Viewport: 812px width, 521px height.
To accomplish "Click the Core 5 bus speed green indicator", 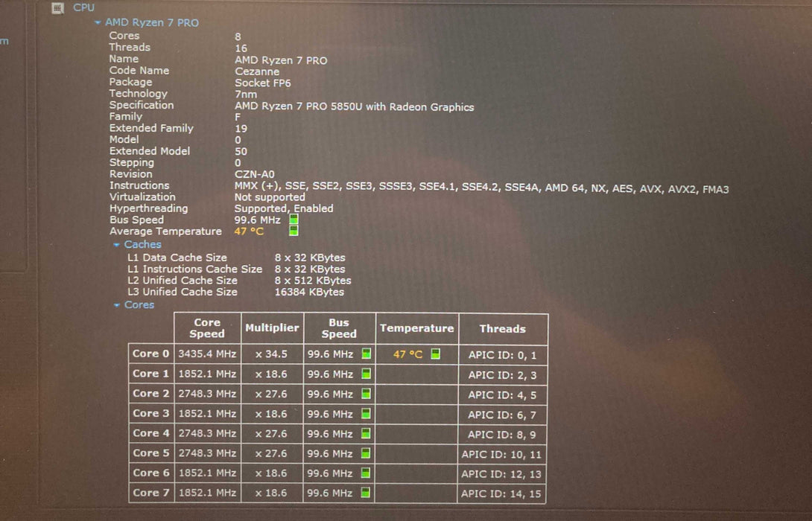I will pos(366,453).
